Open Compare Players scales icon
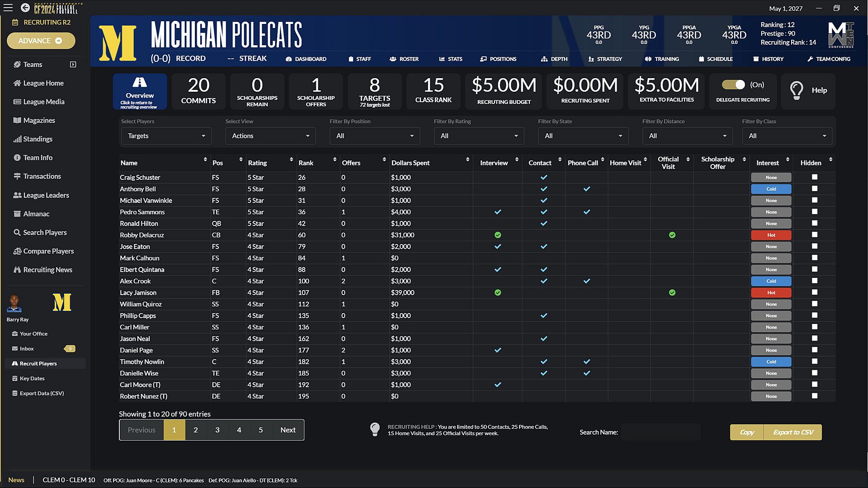 [x=17, y=251]
